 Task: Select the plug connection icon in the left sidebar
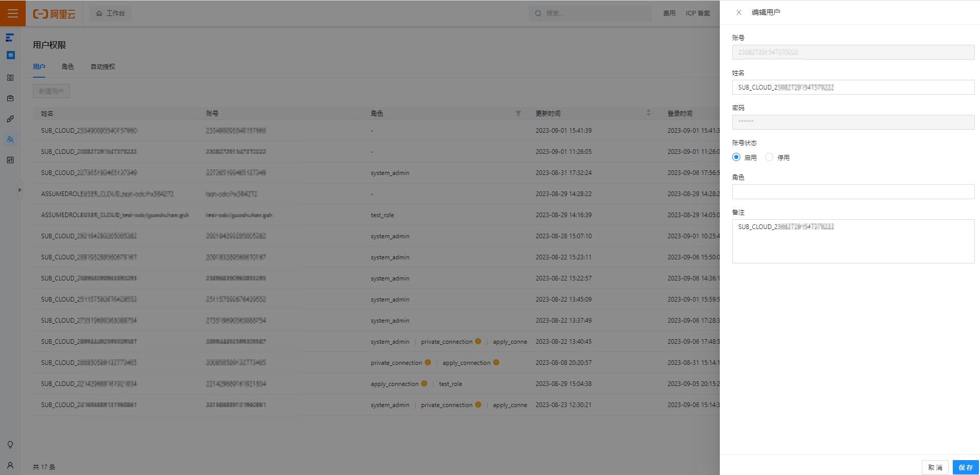(10, 119)
